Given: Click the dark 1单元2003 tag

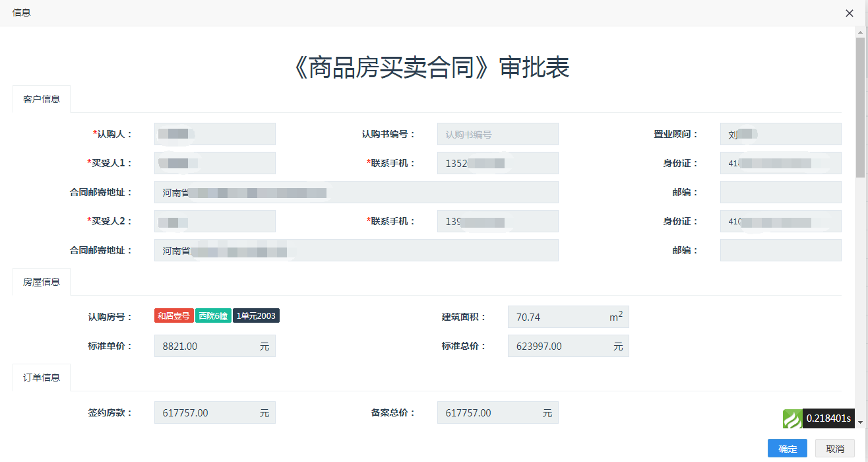Looking at the screenshot, I should coord(256,316).
